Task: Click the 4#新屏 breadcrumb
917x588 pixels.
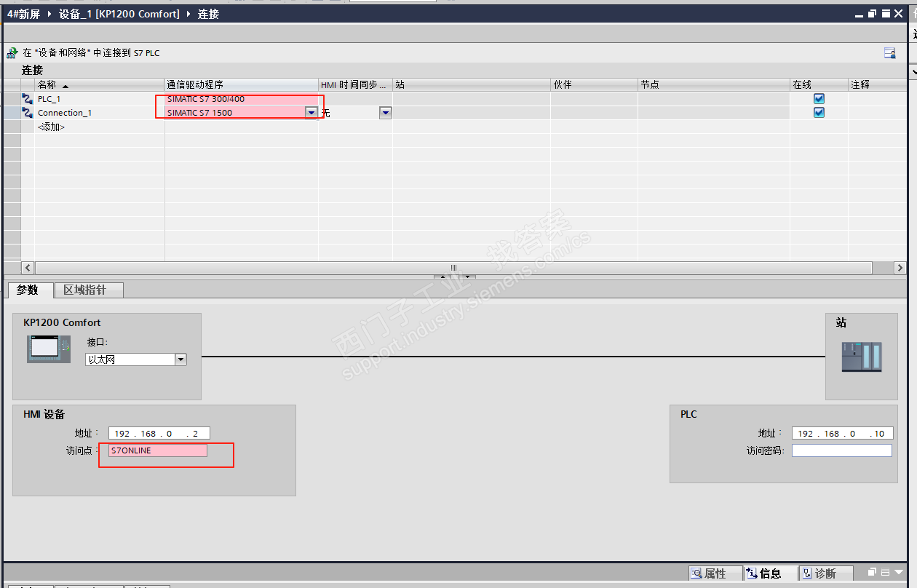Action: coord(23,14)
